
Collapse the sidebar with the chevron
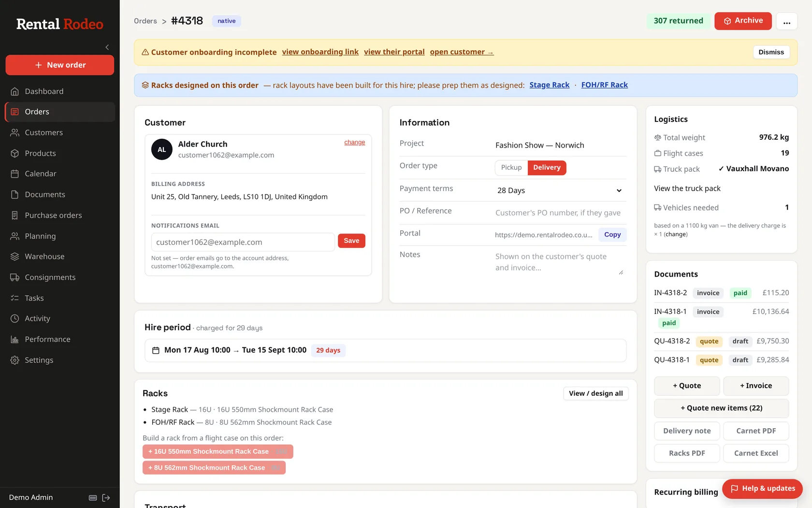(x=107, y=47)
